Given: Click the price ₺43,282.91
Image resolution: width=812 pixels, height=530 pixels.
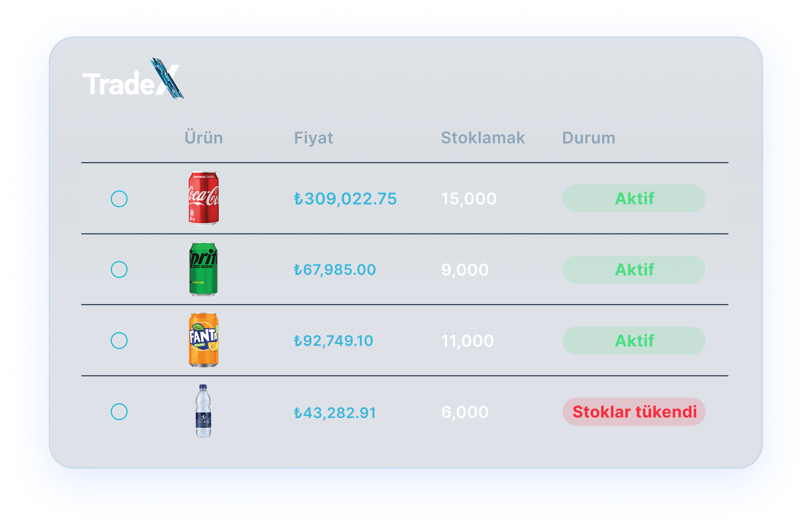Looking at the screenshot, I should click(335, 413).
